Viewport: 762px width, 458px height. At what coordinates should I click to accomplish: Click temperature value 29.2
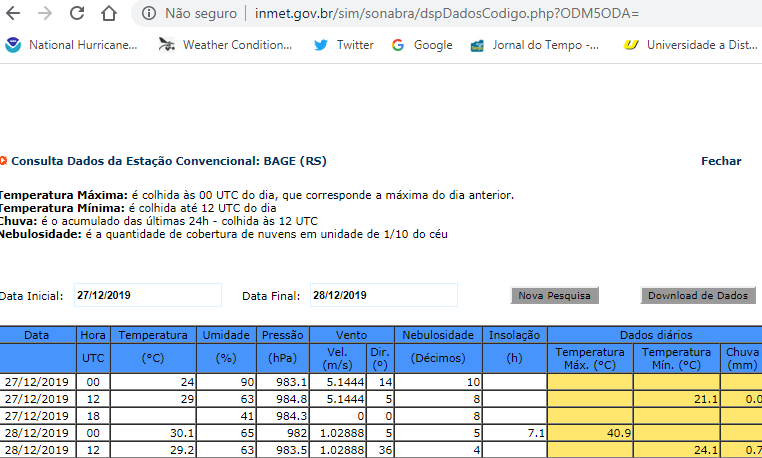pos(182,450)
